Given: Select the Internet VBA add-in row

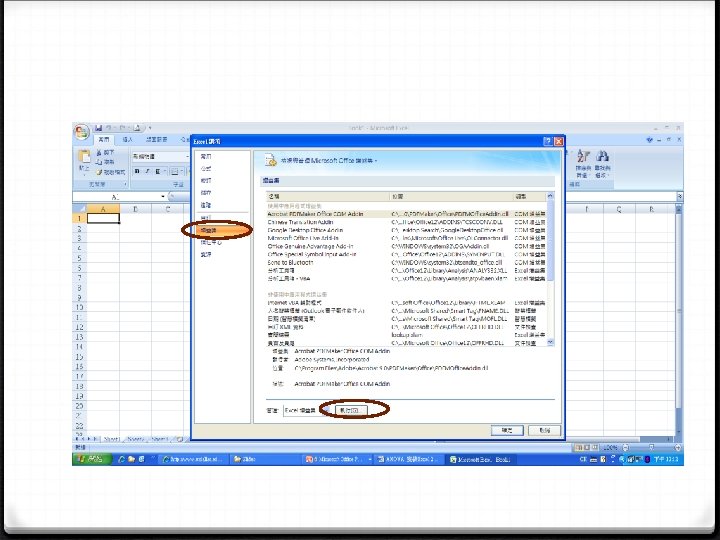Looking at the screenshot, I should [x=406, y=303].
